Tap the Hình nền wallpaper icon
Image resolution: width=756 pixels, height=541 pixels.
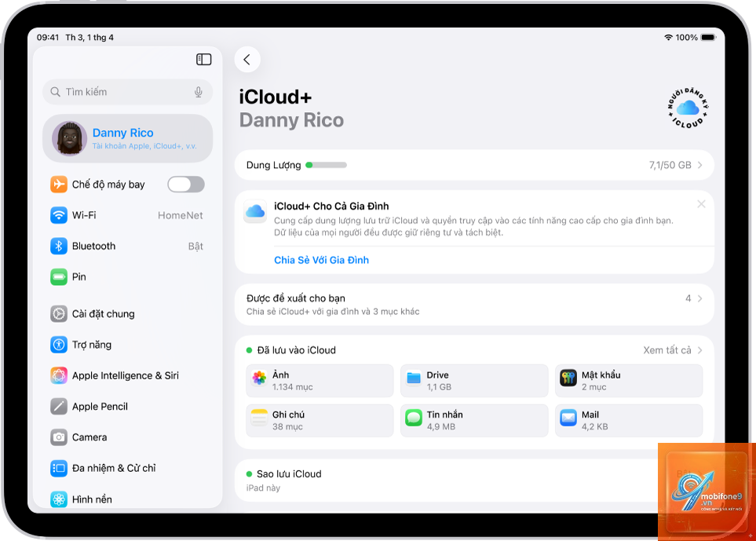point(59,499)
